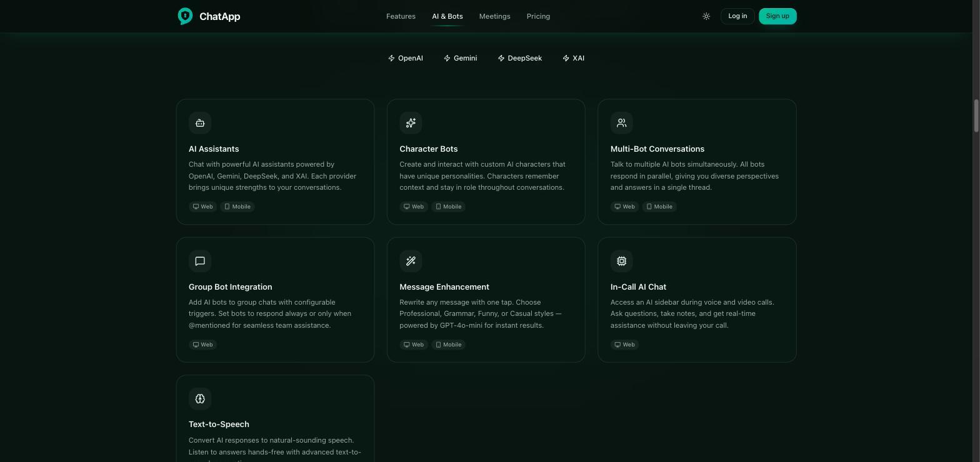Select the AI & Bots nav item
The image size is (980, 462).
tap(447, 16)
